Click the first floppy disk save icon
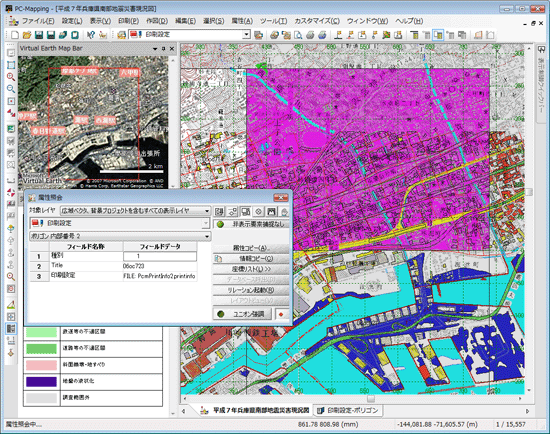Image resolution: width=550 pixels, height=434 pixels. (x=39, y=35)
